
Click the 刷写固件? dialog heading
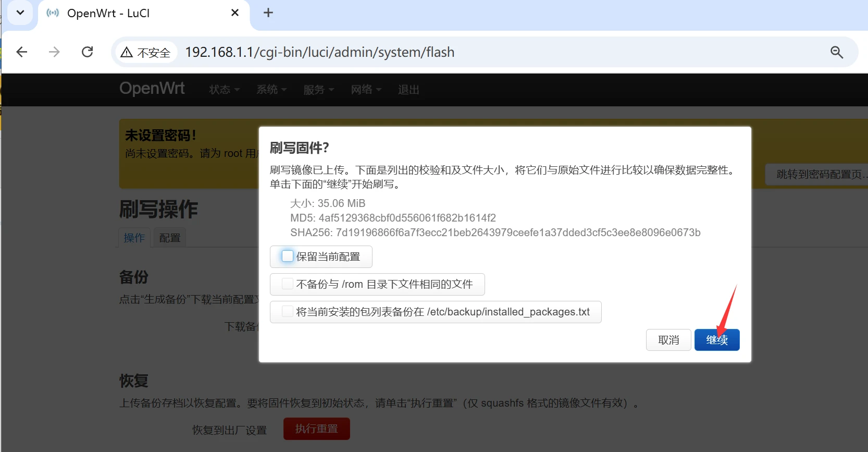300,148
